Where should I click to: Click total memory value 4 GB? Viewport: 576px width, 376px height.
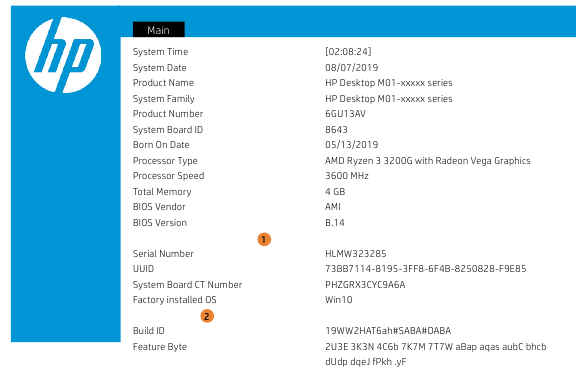tap(335, 192)
